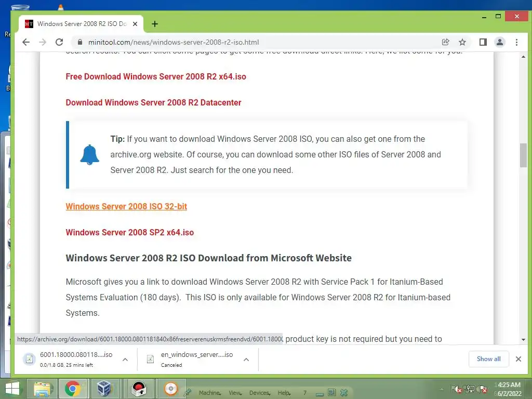The height and width of the screenshot is (399, 532).
Task: Expand options for en_windows_server iso download
Action: point(246,360)
